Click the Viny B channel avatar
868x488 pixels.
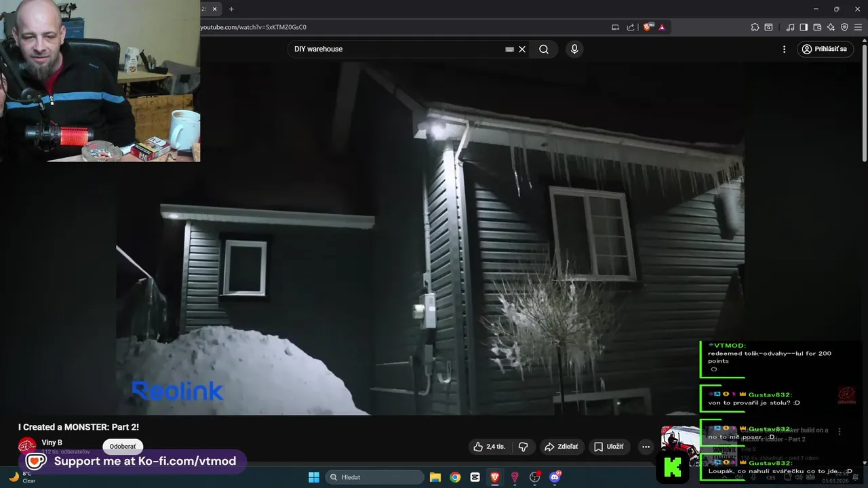coord(27,445)
